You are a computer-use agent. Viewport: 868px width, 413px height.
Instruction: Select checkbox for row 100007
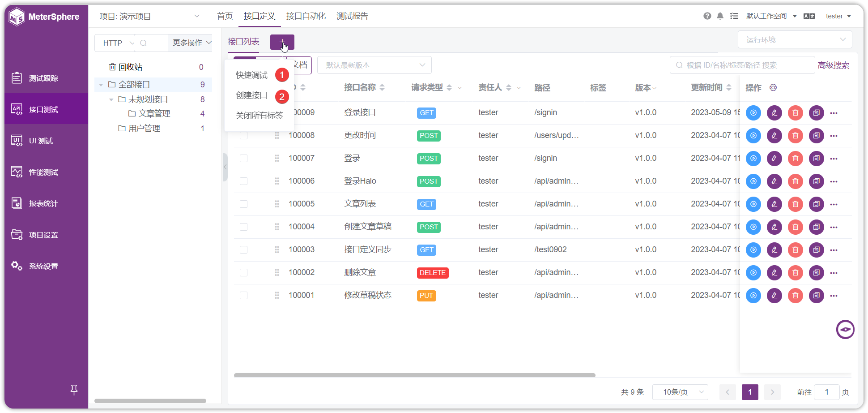pyautogui.click(x=244, y=158)
